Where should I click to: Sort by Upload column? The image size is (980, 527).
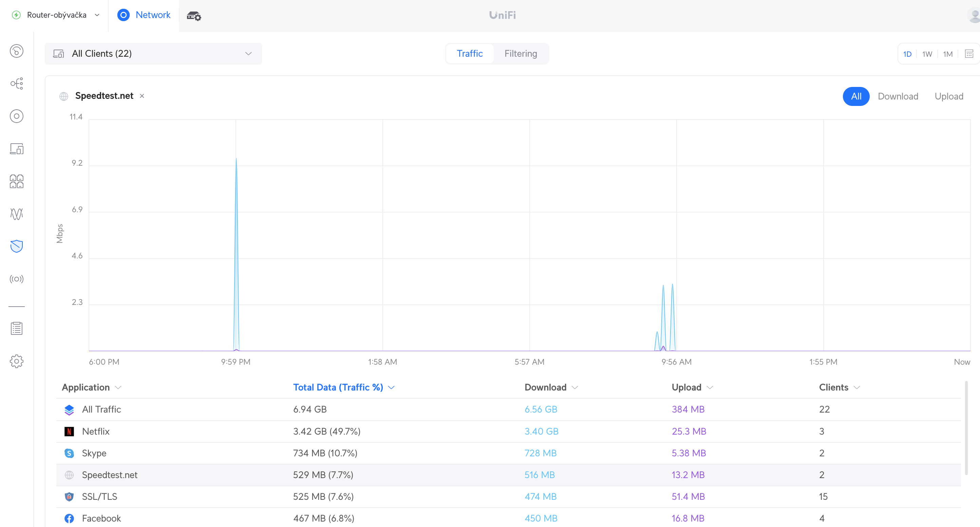(692, 387)
